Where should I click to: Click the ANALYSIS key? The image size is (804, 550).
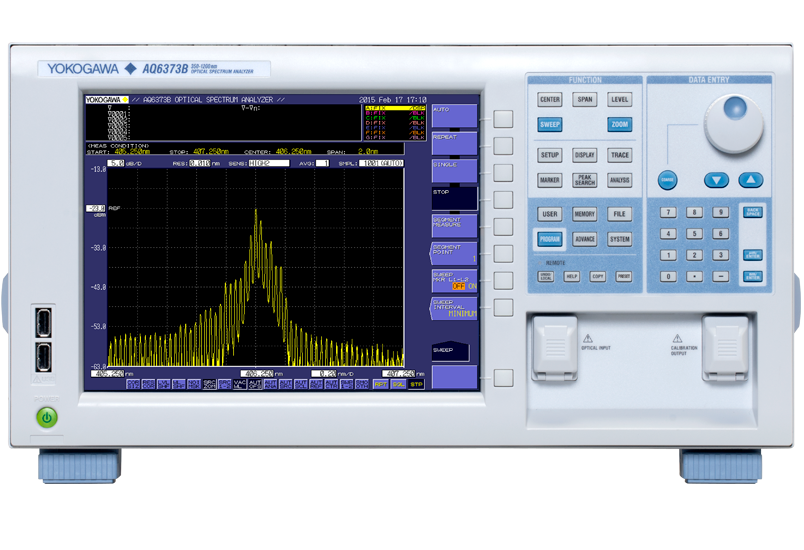point(619,180)
